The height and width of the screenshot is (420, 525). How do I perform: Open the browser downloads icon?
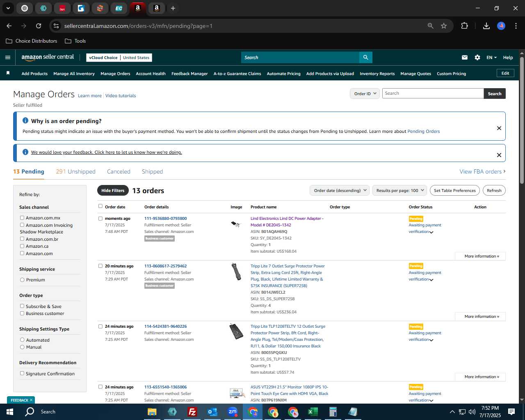tap(486, 26)
